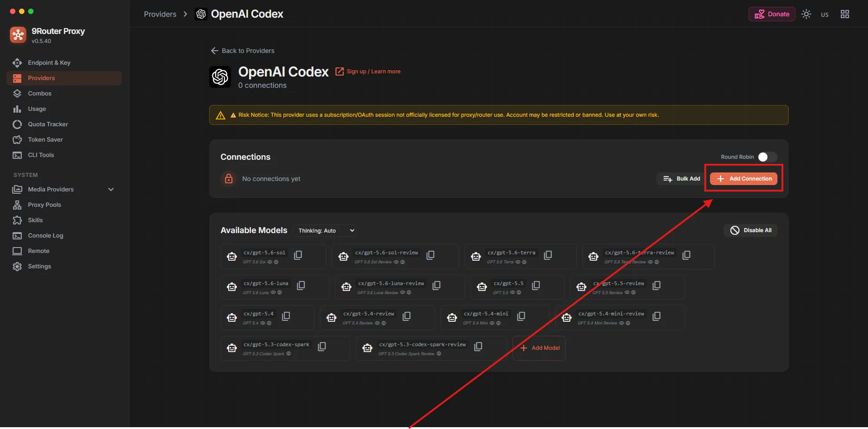Copy the cx/gpt-5.6-sol-review model ID
The width and height of the screenshot is (868, 429).
[431, 255]
